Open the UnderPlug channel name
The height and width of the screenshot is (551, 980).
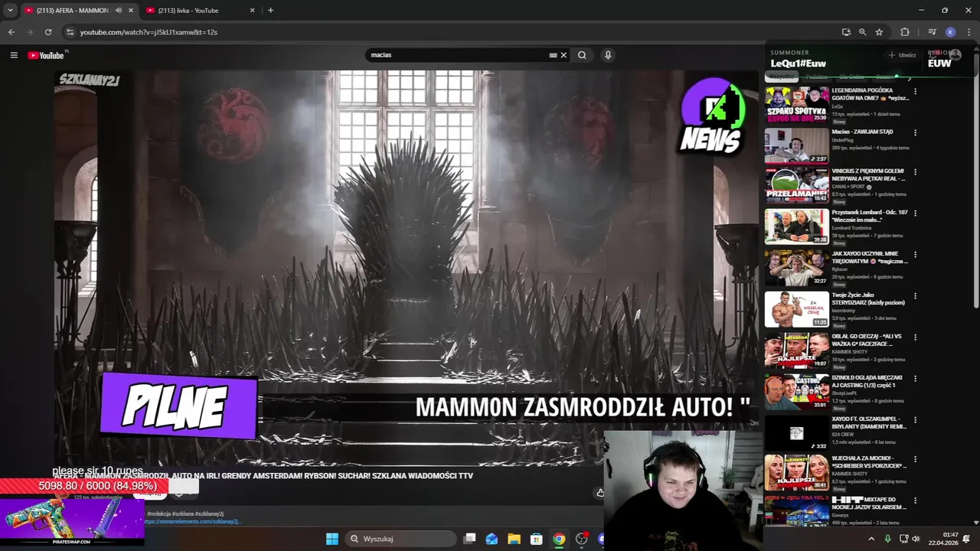tap(842, 140)
